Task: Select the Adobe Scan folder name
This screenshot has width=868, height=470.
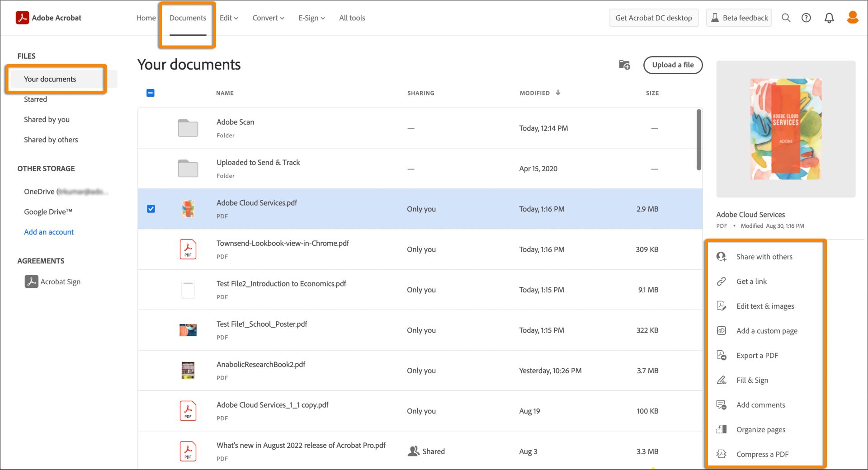Action: tap(235, 122)
